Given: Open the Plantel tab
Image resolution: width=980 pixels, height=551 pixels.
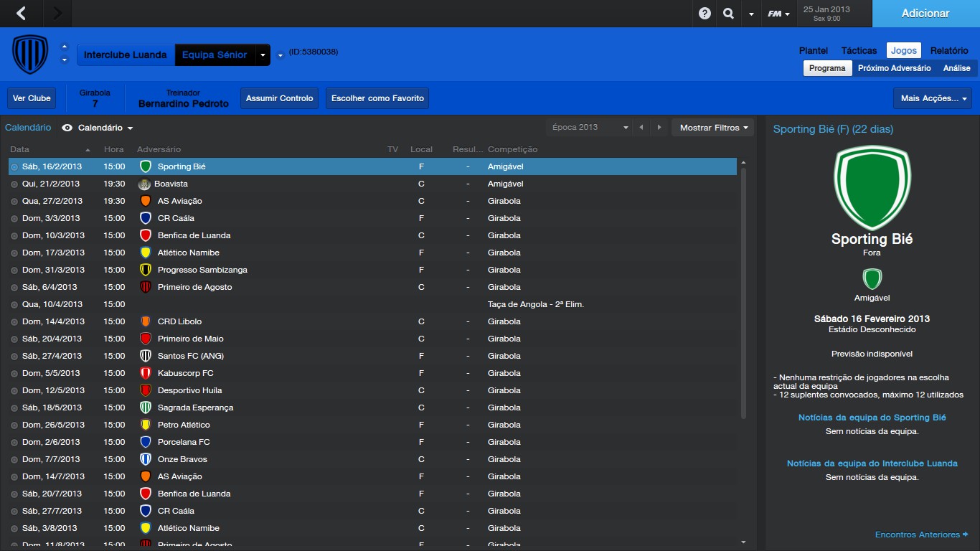Looking at the screenshot, I should click(x=814, y=50).
